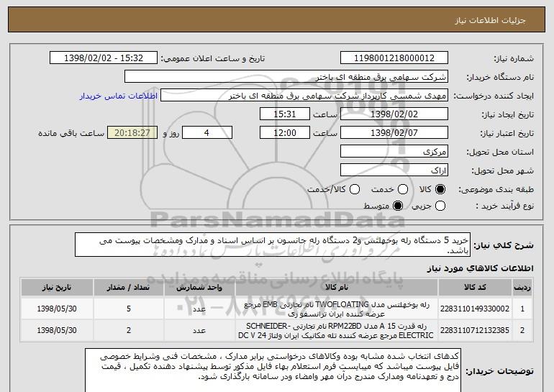Click the need date in row 1
Screen dimensions: 554x392
coord(57,309)
